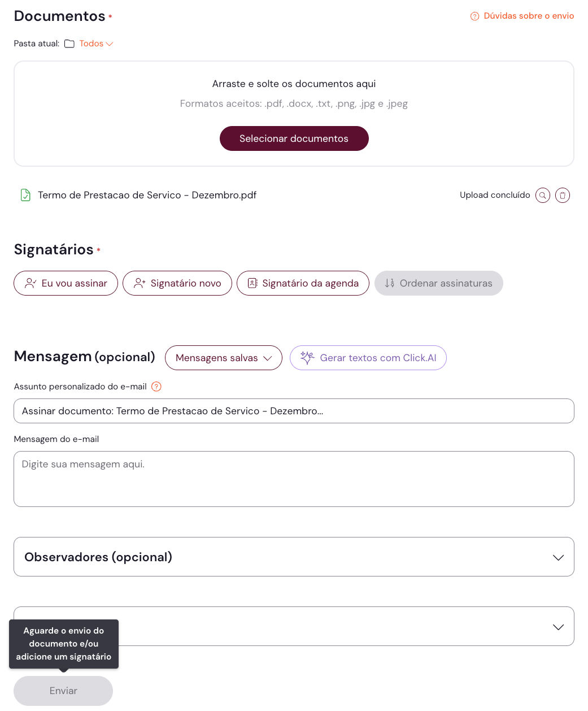Click the Mensagem do e-mail text area

pyautogui.click(x=294, y=479)
